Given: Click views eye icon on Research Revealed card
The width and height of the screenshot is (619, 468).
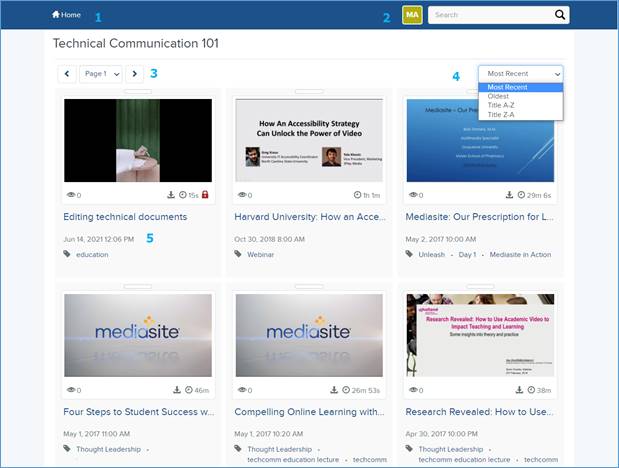Looking at the screenshot, I should (x=413, y=390).
